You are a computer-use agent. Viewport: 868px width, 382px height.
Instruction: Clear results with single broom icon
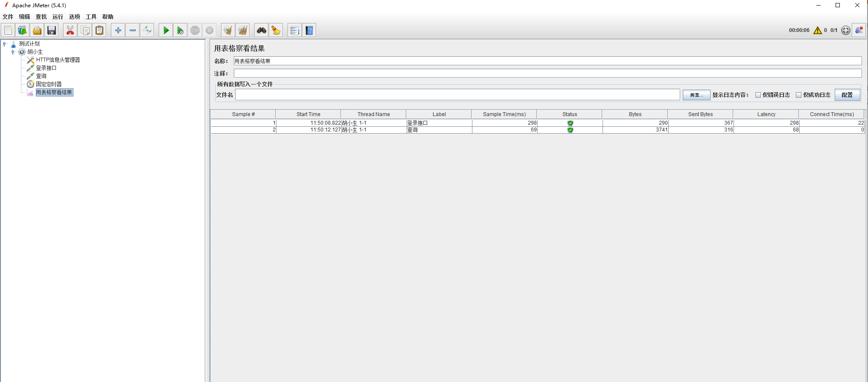228,30
